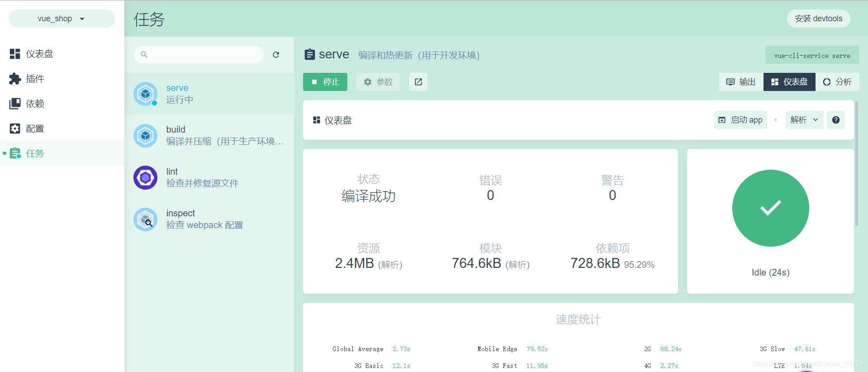Click the tasks clipboard icon in sidebar
868x372 pixels.
tap(15, 153)
